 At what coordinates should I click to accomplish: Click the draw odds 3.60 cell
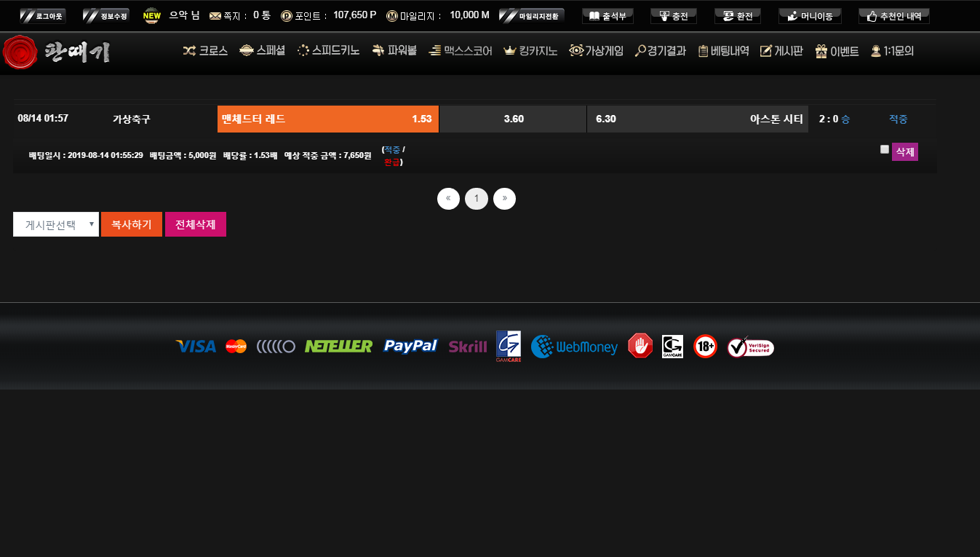(x=513, y=119)
